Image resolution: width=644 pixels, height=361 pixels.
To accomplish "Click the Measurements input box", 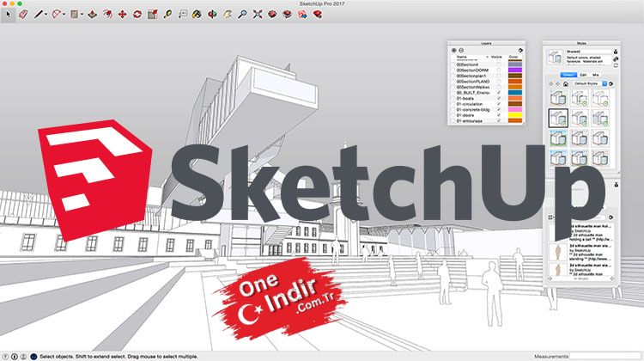I will [x=605, y=356].
